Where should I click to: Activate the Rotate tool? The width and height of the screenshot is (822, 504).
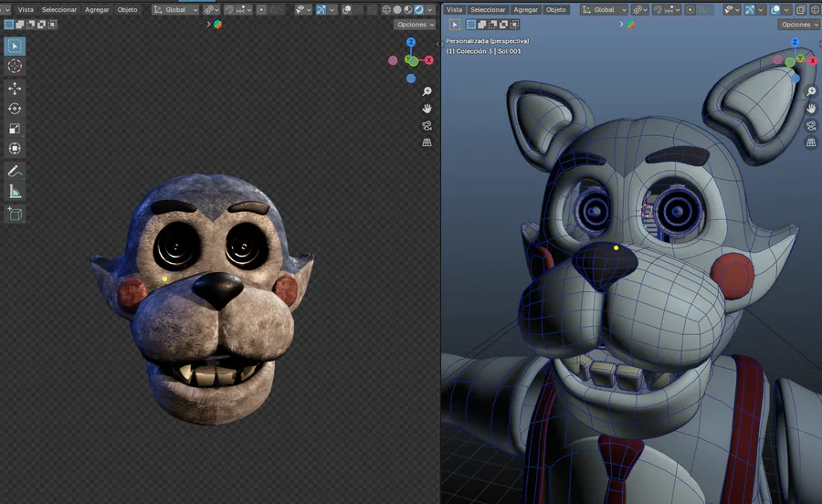(15, 109)
